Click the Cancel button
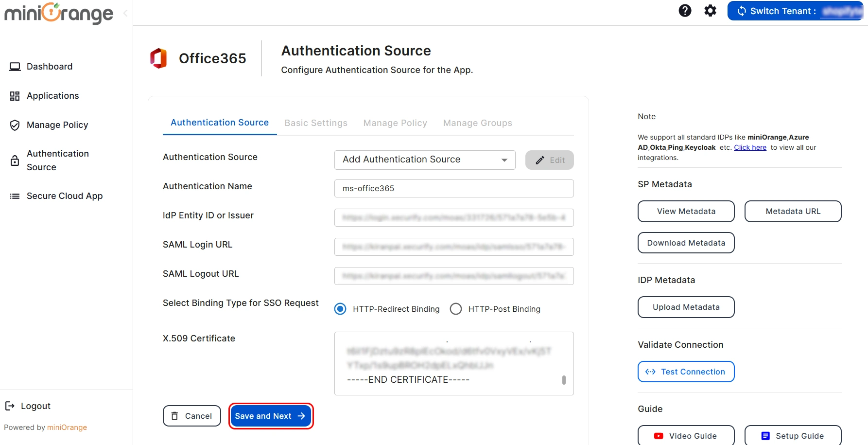The height and width of the screenshot is (445, 868). pyautogui.click(x=192, y=416)
